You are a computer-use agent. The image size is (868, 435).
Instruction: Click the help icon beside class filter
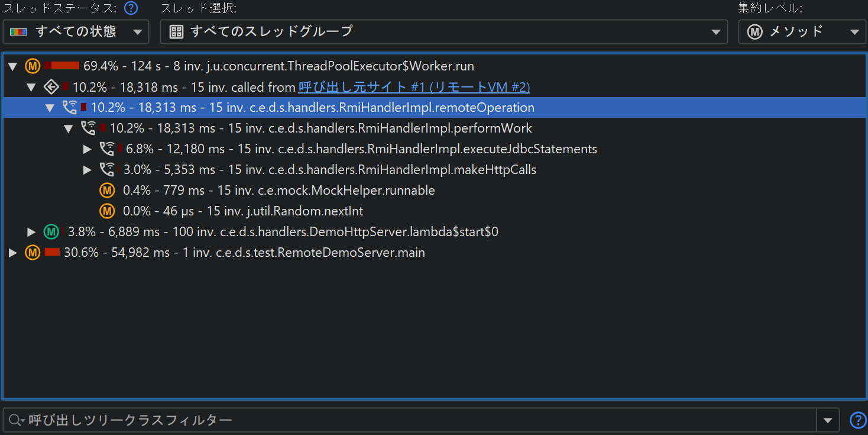tap(857, 420)
